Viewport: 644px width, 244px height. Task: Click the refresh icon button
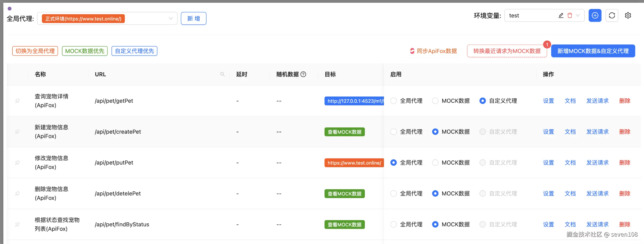[611, 16]
